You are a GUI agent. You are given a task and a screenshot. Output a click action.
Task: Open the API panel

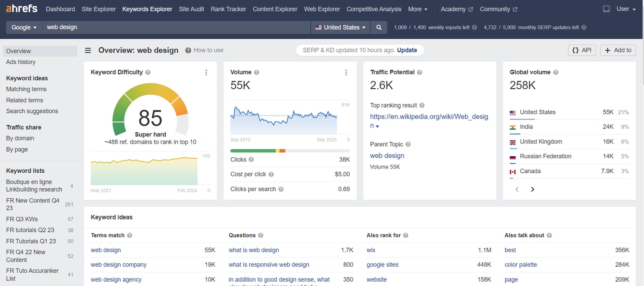(582, 50)
